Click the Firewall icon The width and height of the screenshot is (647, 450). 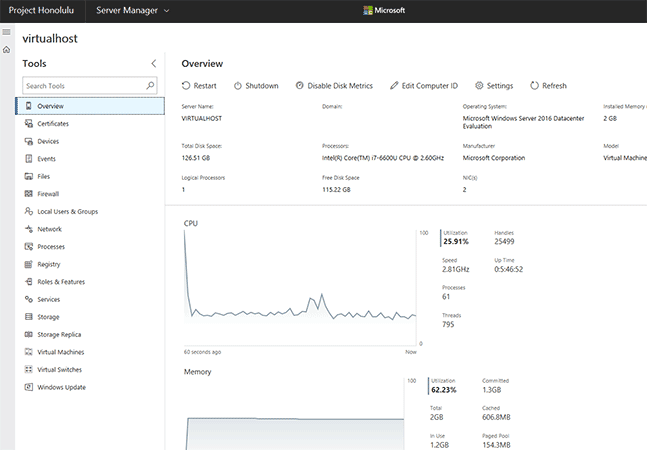[x=28, y=193]
